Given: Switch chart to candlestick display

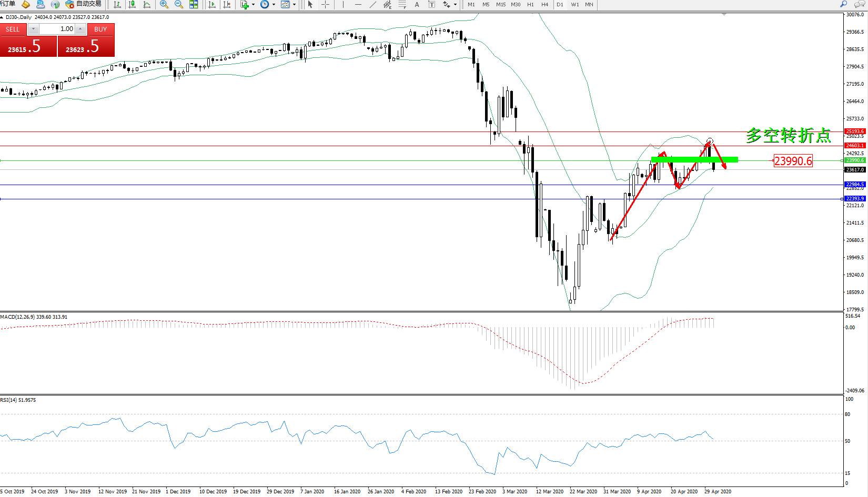Looking at the screenshot, I should (x=132, y=5).
